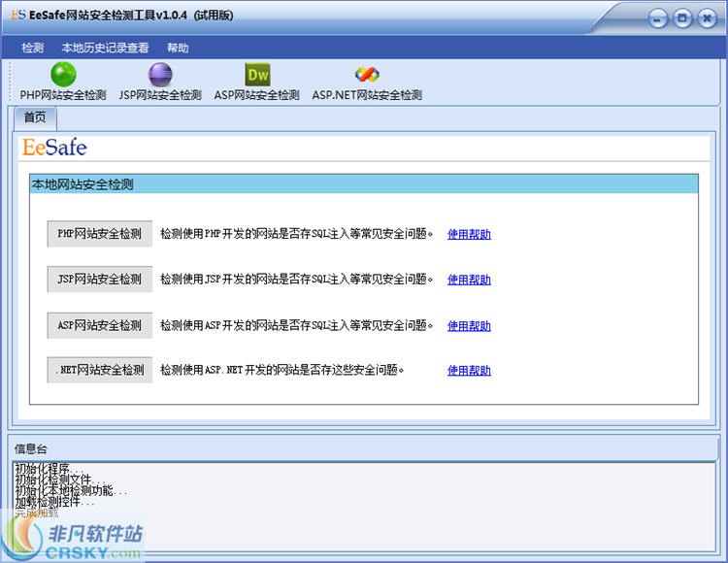Click the 本地网站安全检测 section header

364,184
